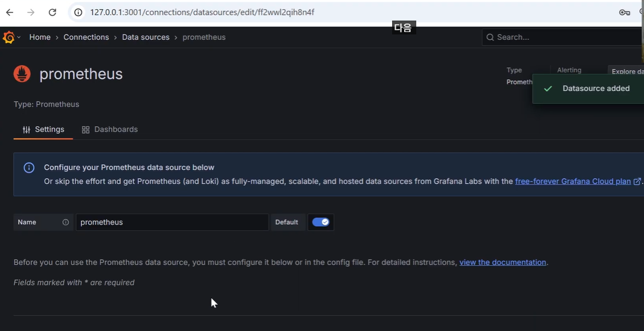Switch to the Settings tab

pyautogui.click(x=43, y=130)
